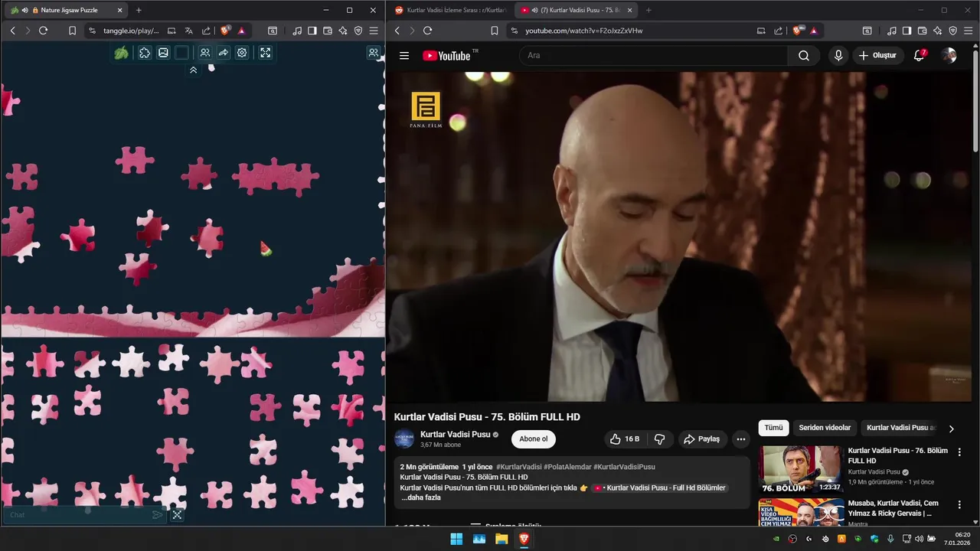This screenshot has height=551, width=980.
Task: Pick the background color swatch in Tanggle toolbar
Action: 181,53
